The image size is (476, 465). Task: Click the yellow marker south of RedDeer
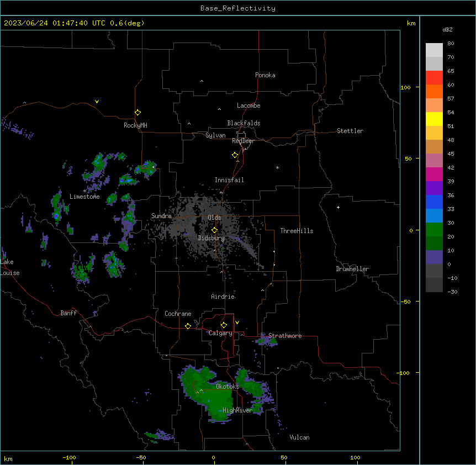[x=235, y=155]
